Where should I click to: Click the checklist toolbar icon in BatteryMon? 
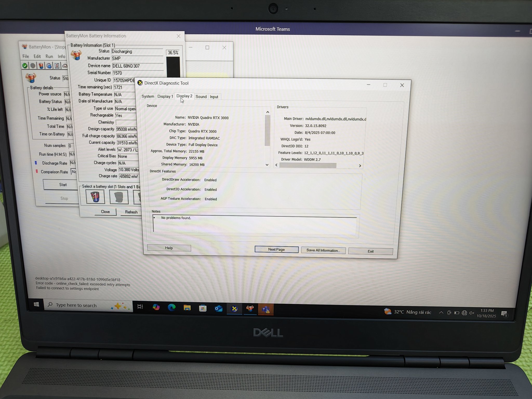click(57, 66)
